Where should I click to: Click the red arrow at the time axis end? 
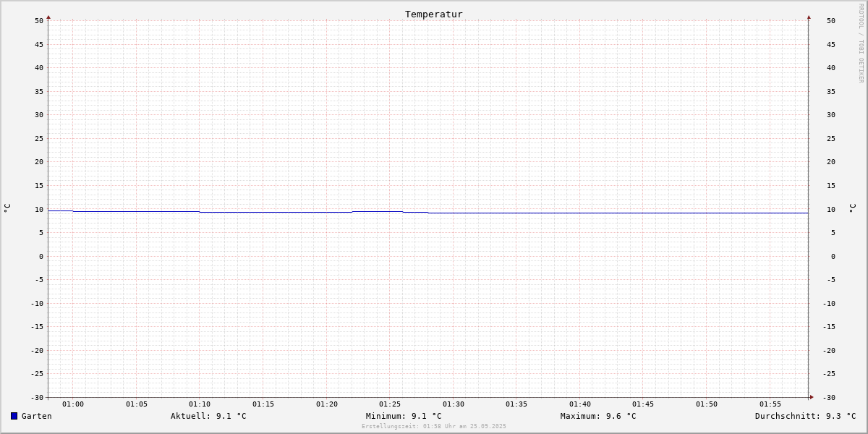point(812,397)
